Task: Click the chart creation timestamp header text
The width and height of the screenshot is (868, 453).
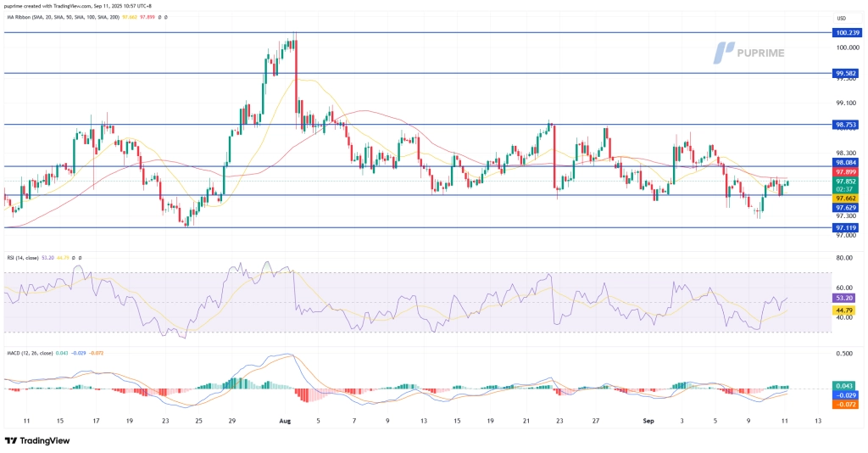Action: [x=78, y=6]
